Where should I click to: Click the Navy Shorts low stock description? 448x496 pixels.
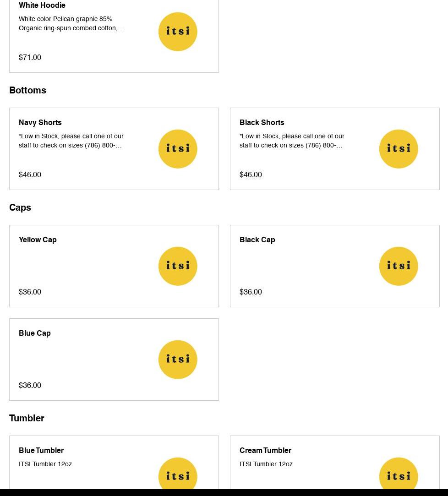(71, 141)
